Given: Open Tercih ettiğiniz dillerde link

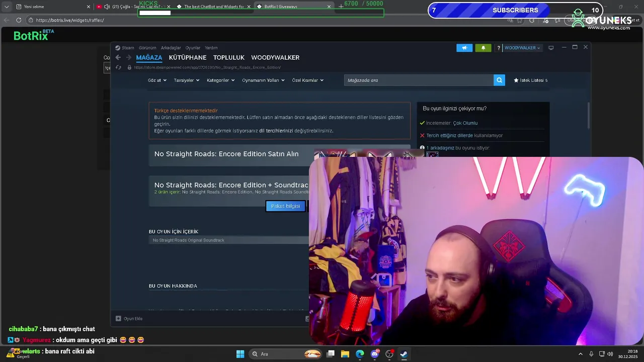Looking at the screenshot, I should point(449,135).
